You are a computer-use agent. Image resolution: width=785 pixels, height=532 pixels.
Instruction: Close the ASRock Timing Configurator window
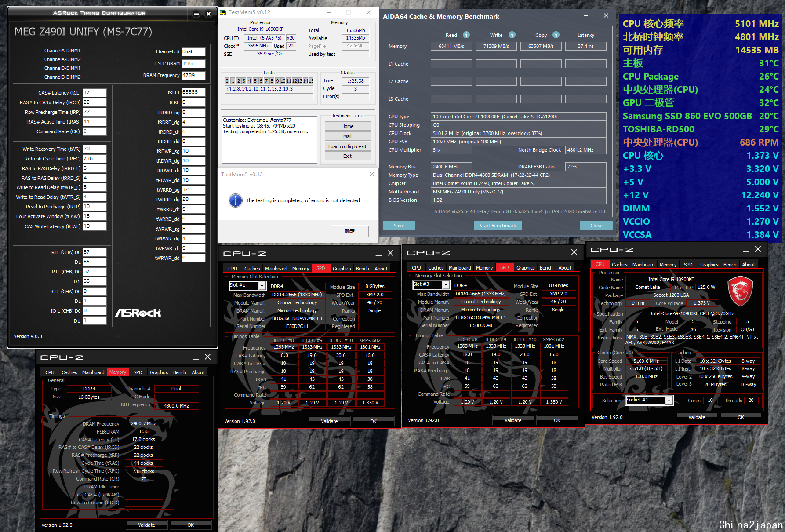[209, 14]
